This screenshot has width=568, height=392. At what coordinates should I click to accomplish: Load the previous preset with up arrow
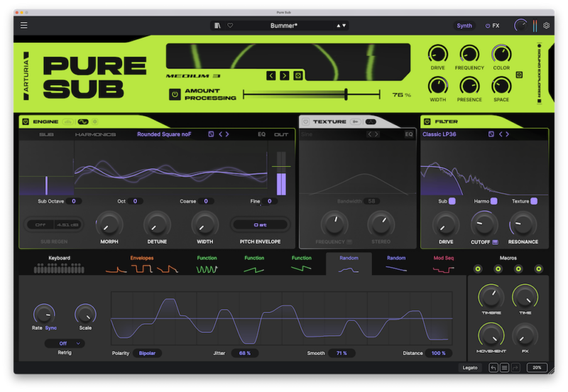(339, 26)
